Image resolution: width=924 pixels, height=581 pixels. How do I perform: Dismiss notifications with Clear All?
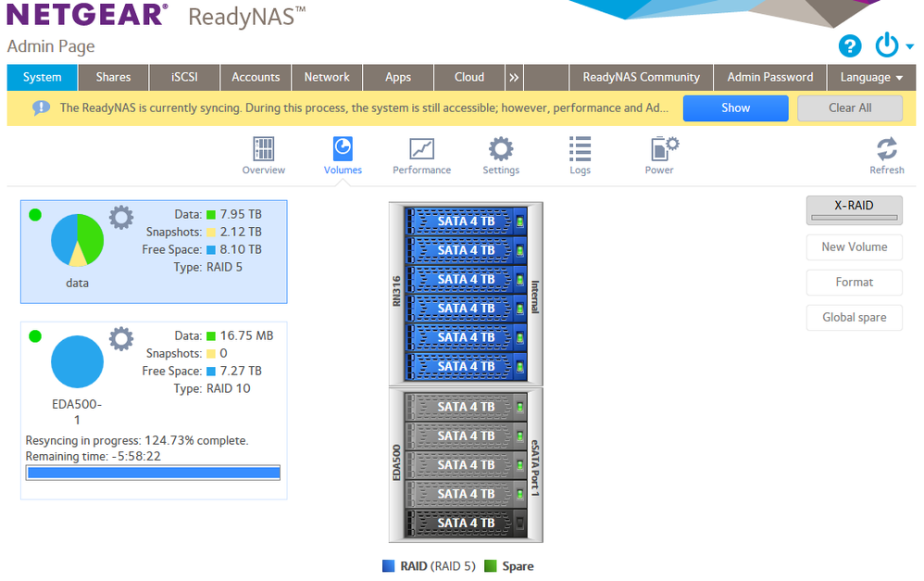[x=850, y=107]
